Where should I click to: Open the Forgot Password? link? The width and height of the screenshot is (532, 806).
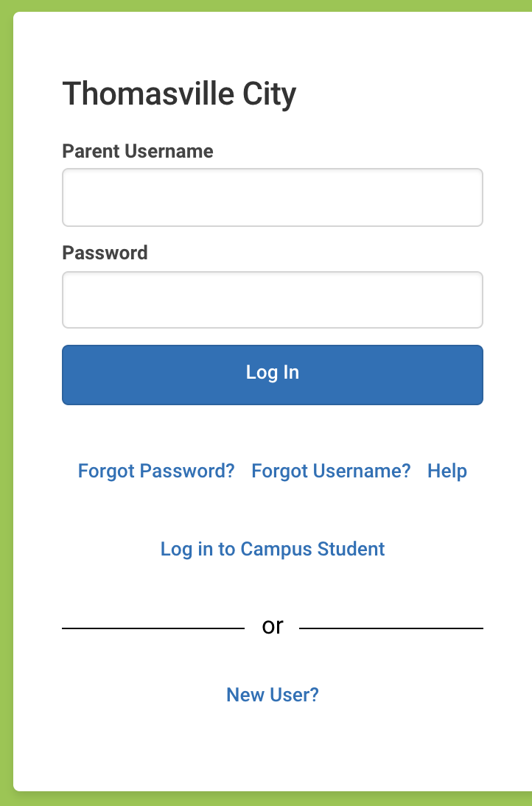click(156, 471)
